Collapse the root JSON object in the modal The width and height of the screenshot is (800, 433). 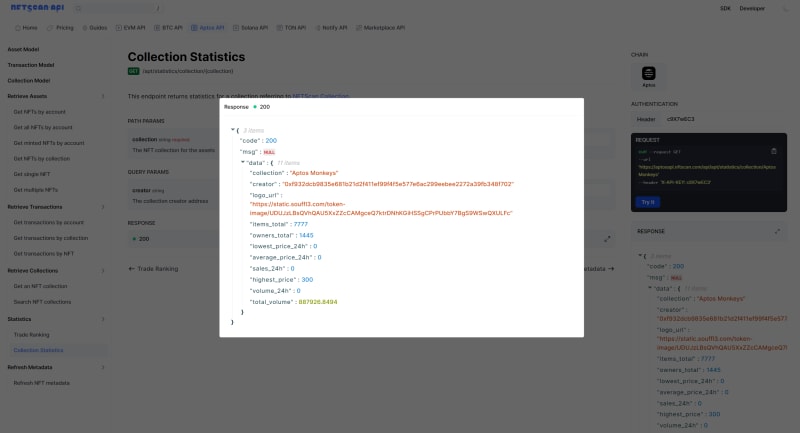coord(233,130)
